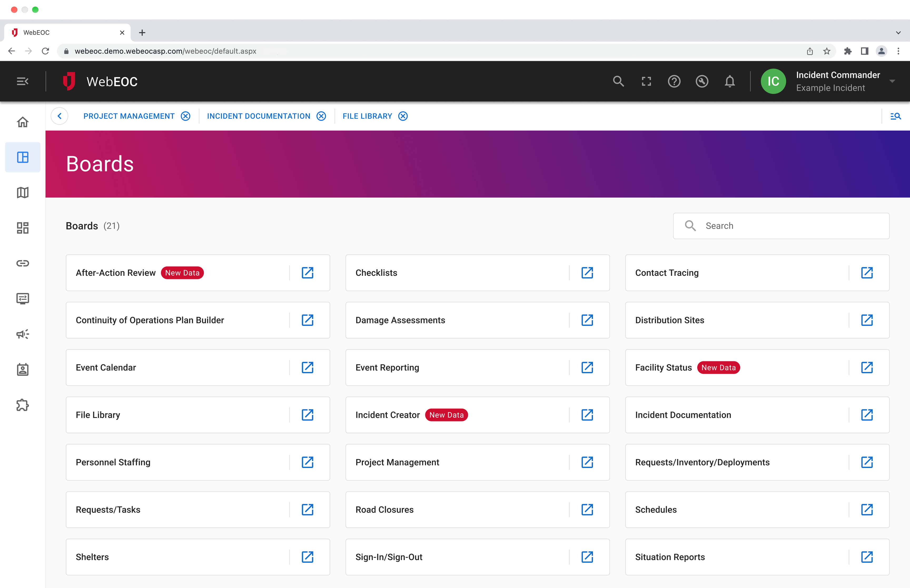Open Shelters in a new window

307,557
